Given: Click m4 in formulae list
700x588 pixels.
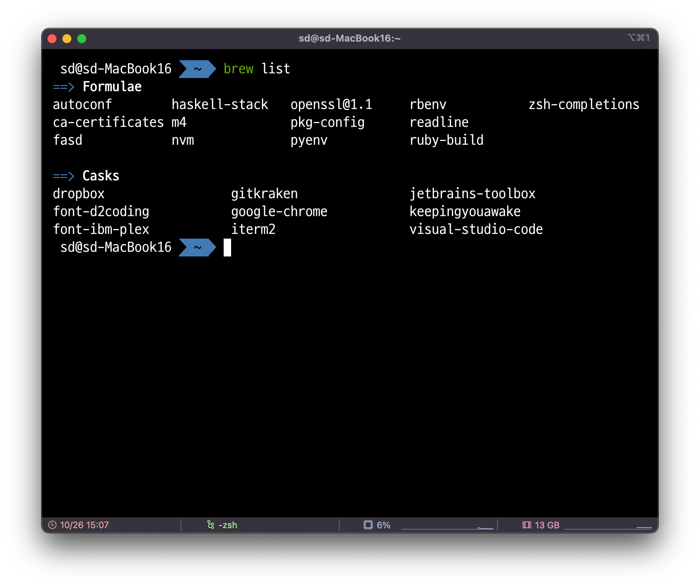Looking at the screenshot, I should pyautogui.click(x=179, y=122).
